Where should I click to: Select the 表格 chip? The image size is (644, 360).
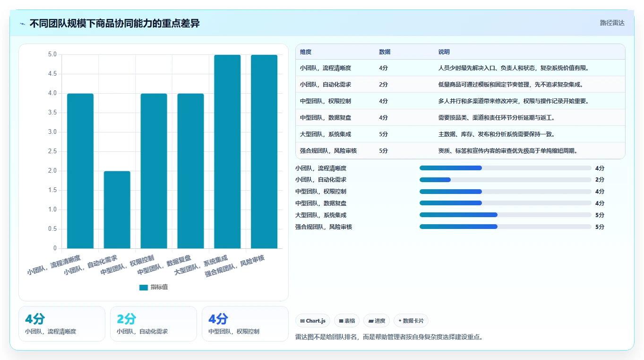pos(346,321)
